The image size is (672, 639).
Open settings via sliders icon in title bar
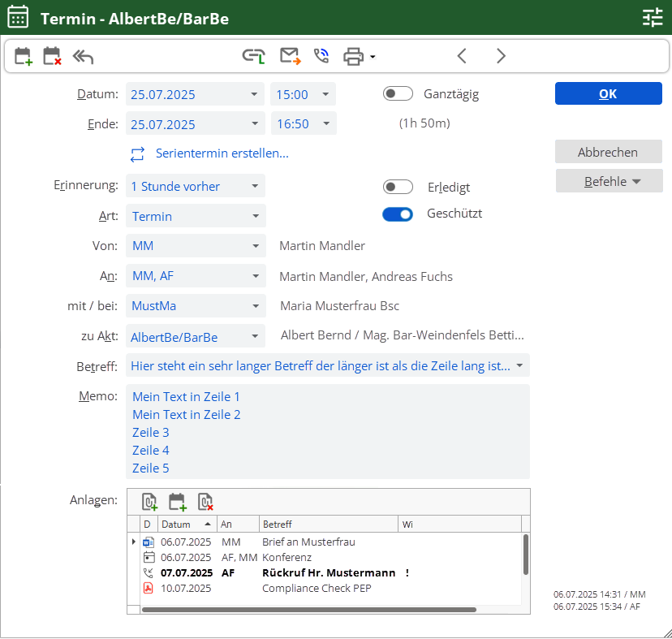pos(653,16)
